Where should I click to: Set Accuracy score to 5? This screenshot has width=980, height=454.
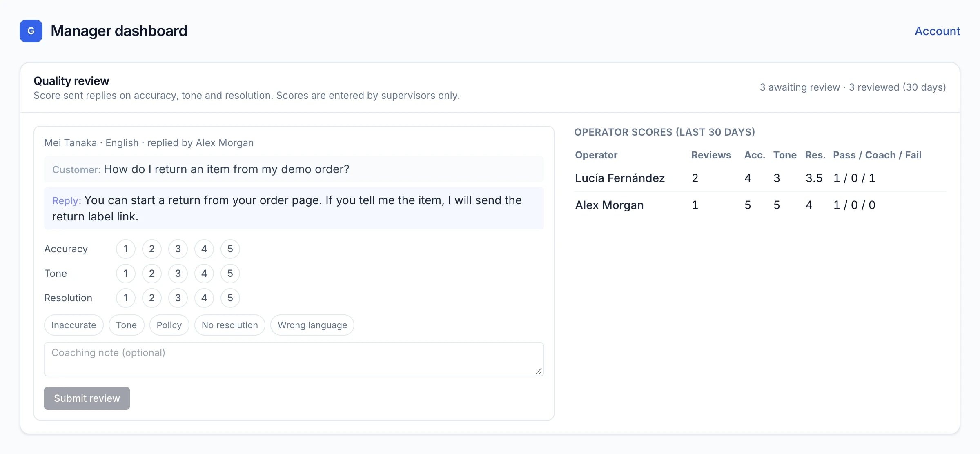230,249
